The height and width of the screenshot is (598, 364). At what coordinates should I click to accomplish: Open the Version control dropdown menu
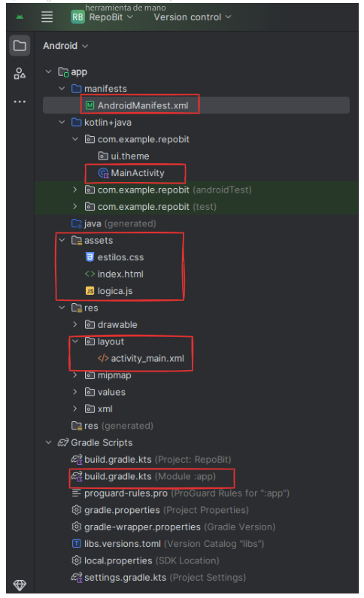coord(193,17)
